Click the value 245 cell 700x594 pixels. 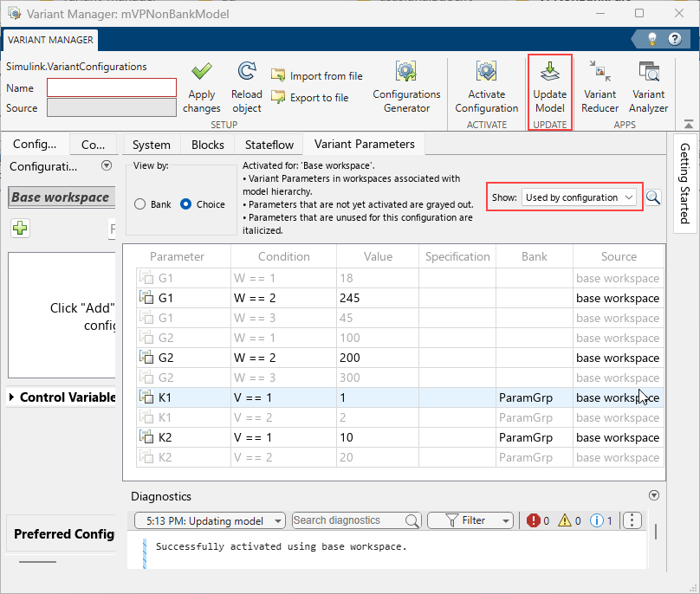[x=378, y=298]
